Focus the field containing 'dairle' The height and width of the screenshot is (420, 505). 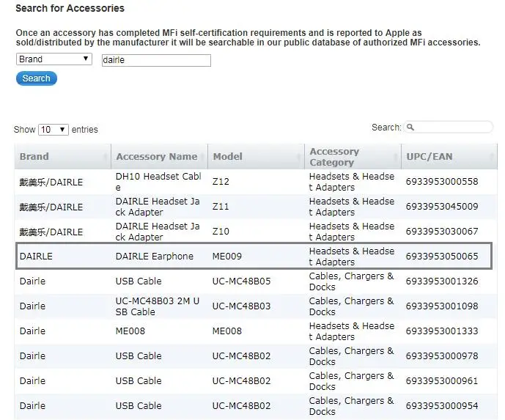pyautogui.click(x=156, y=60)
